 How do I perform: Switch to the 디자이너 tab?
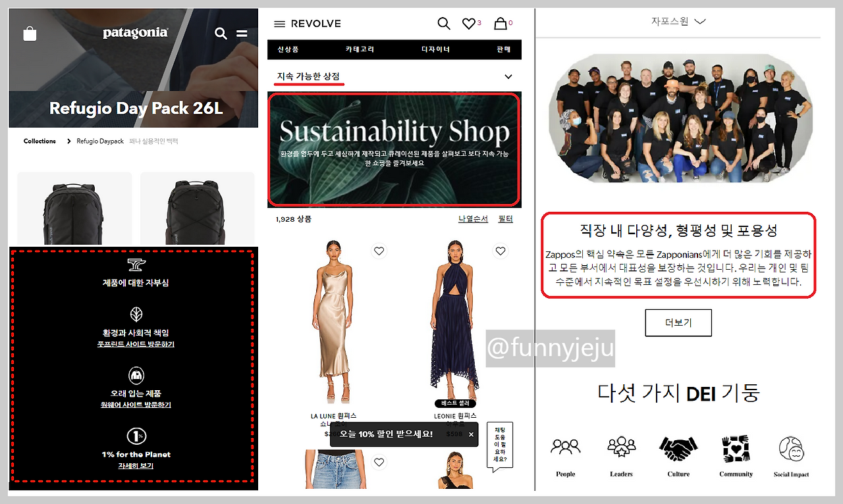(x=435, y=49)
